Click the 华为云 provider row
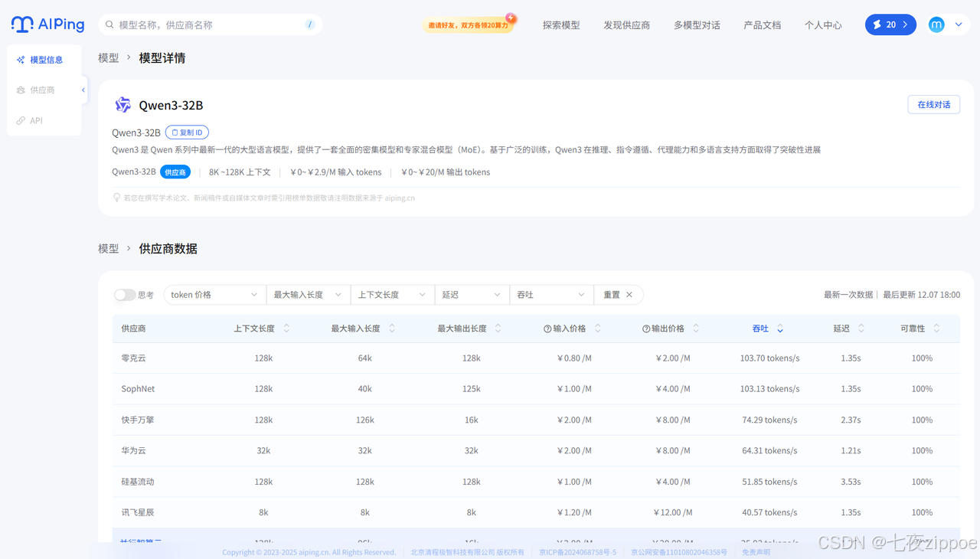Viewport: 980px width, 559px height. (x=536, y=450)
